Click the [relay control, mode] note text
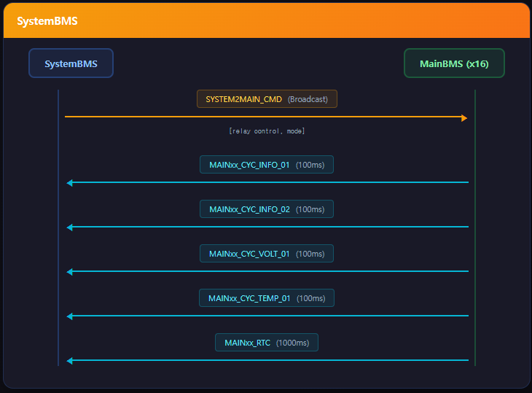This screenshot has height=393, width=532. click(x=267, y=131)
